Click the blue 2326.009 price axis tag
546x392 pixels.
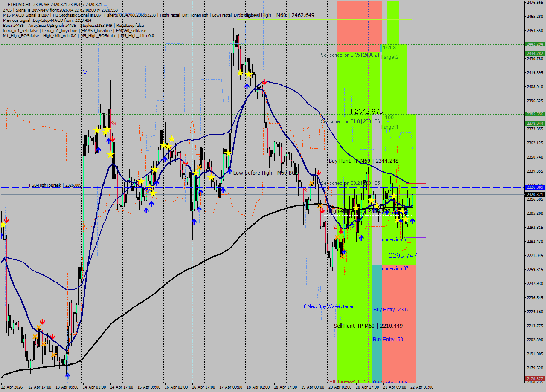pos(534,187)
